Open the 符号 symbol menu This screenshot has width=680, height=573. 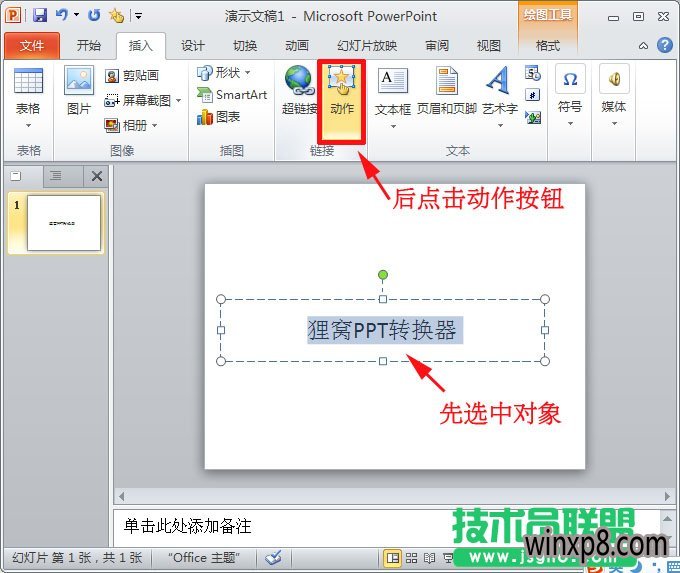click(x=570, y=96)
